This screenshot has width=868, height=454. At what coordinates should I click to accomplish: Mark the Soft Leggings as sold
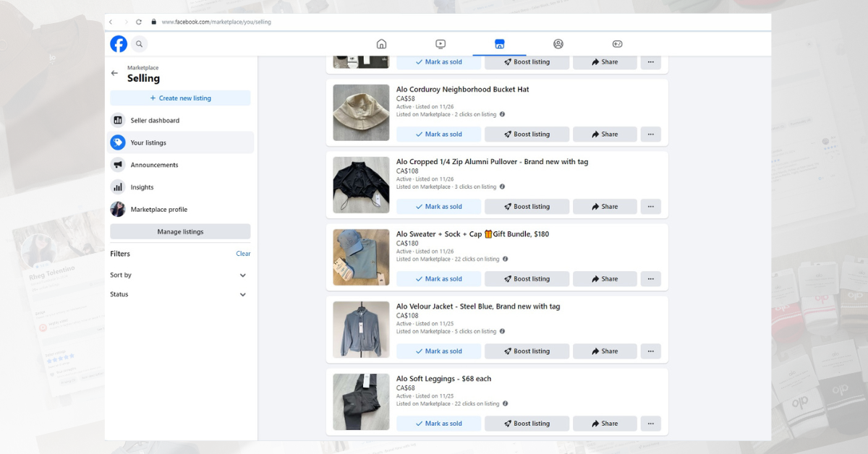click(x=438, y=424)
